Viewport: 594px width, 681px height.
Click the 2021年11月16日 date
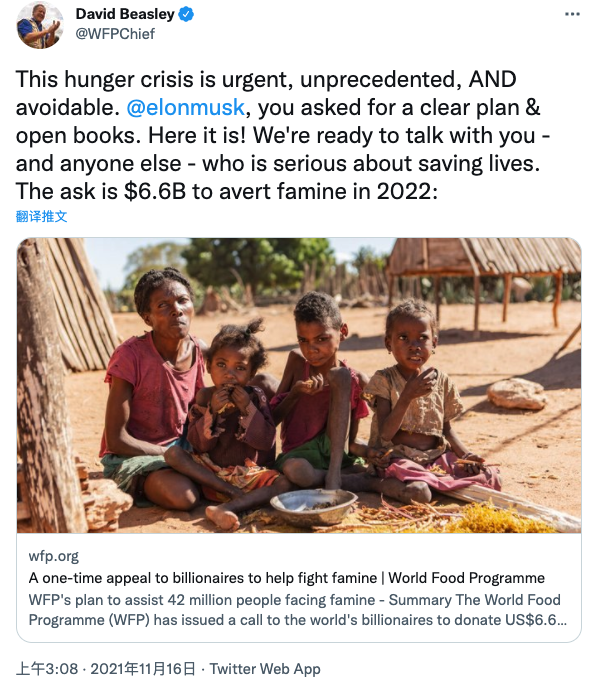point(143,668)
